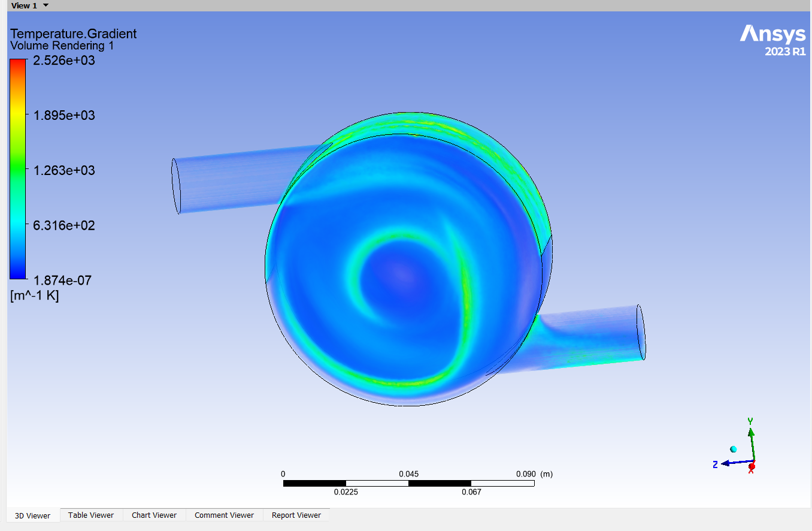
Task: Pick the open end of the right pipe
Action: [640, 332]
